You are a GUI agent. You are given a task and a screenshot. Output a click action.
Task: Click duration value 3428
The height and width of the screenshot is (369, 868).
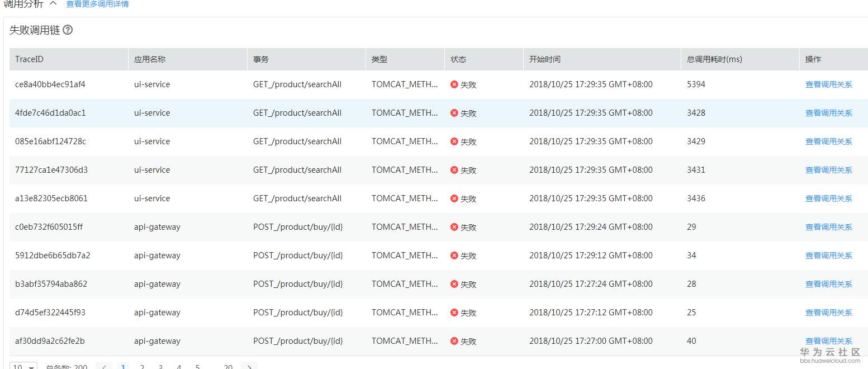[x=696, y=113]
